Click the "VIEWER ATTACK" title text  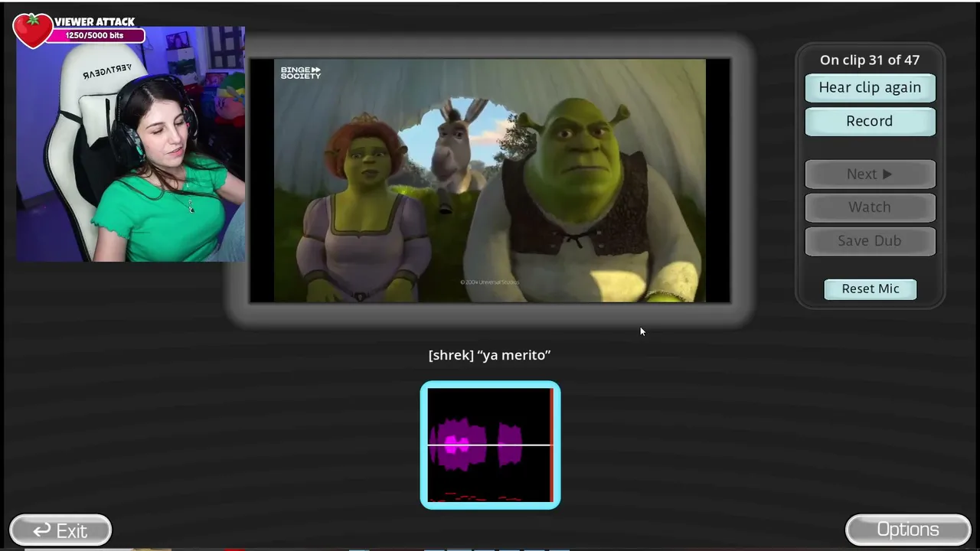94,21
